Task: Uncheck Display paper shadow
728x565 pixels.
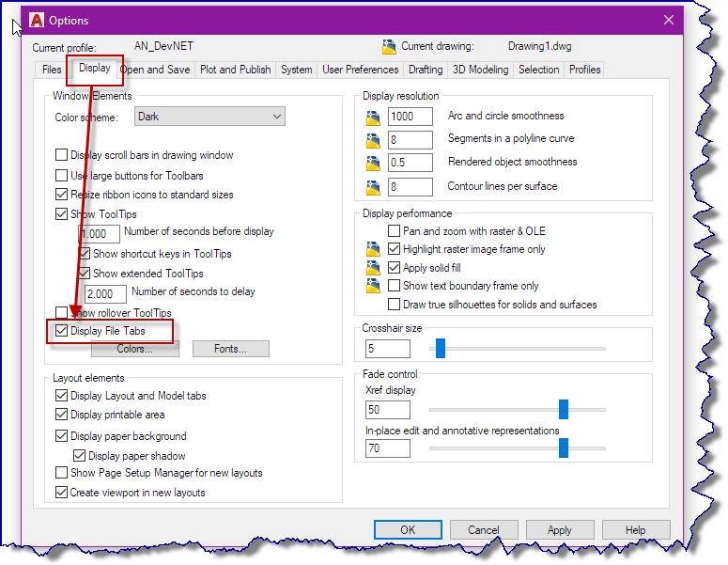Action: [x=80, y=455]
